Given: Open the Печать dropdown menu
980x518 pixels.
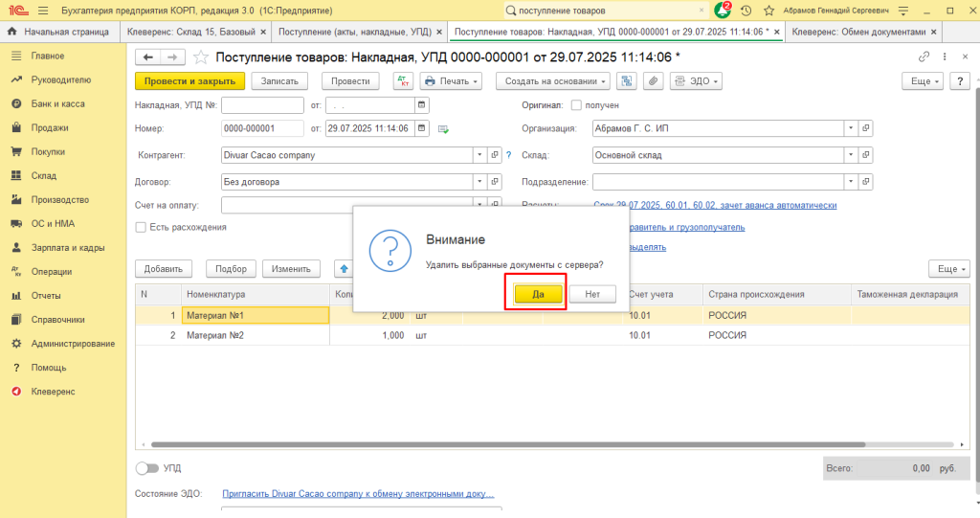Looking at the screenshot, I should pyautogui.click(x=452, y=81).
